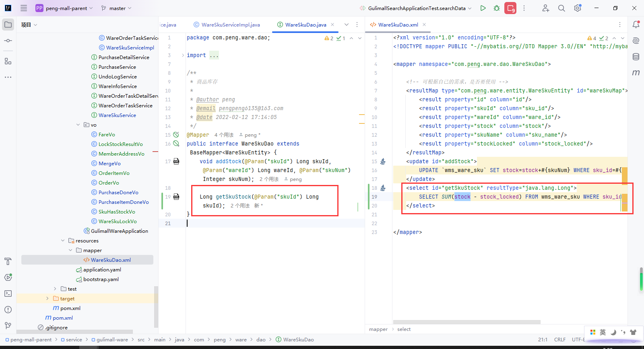The width and height of the screenshot is (644, 349).
Task: Open the Terminal tool window
Action: pos(8,294)
